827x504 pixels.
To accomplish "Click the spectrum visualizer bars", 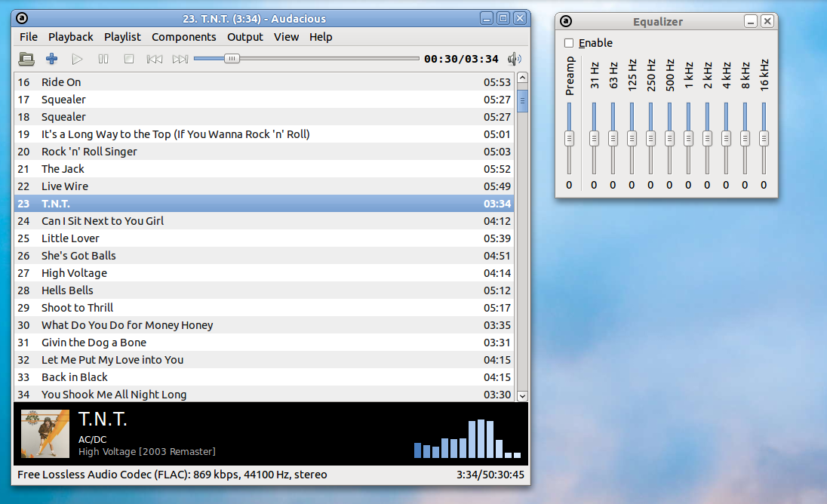I will click(x=467, y=438).
